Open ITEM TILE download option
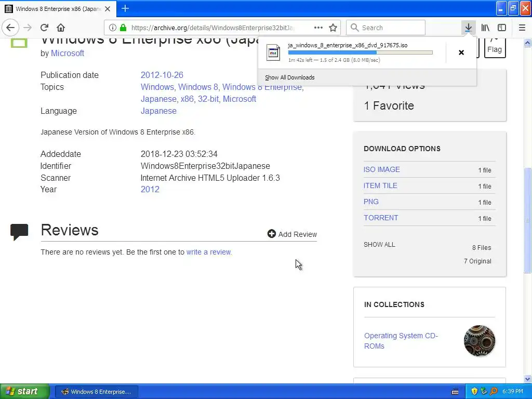 click(x=380, y=185)
